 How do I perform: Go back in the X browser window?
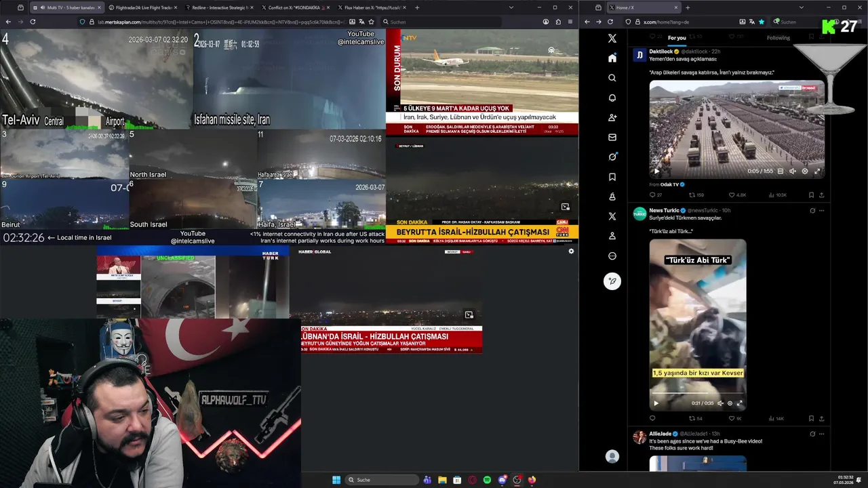[x=588, y=22]
